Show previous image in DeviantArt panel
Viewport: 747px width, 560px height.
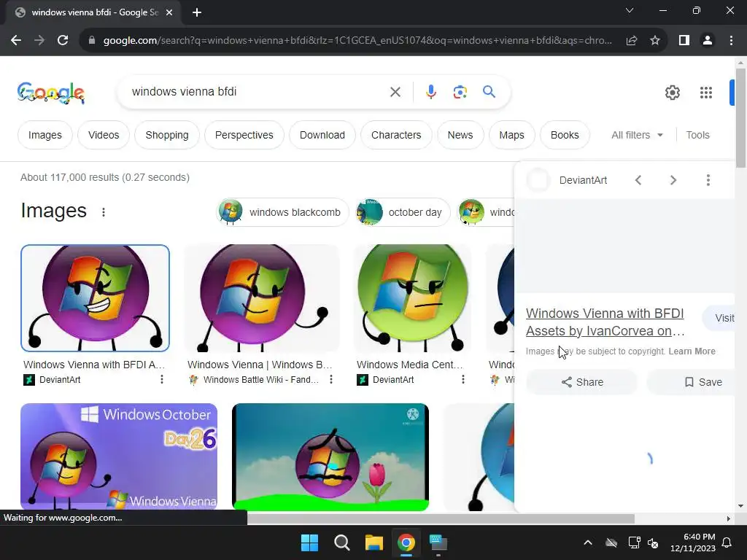click(x=638, y=180)
